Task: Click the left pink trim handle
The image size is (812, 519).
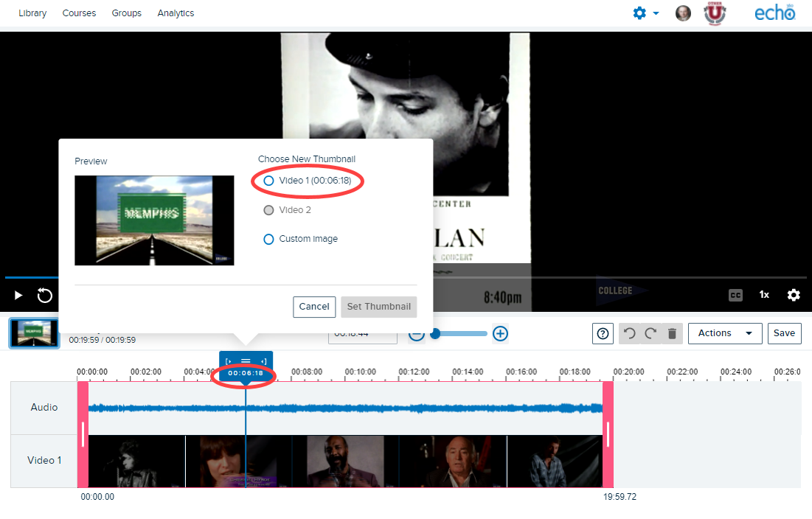Action: coord(83,435)
